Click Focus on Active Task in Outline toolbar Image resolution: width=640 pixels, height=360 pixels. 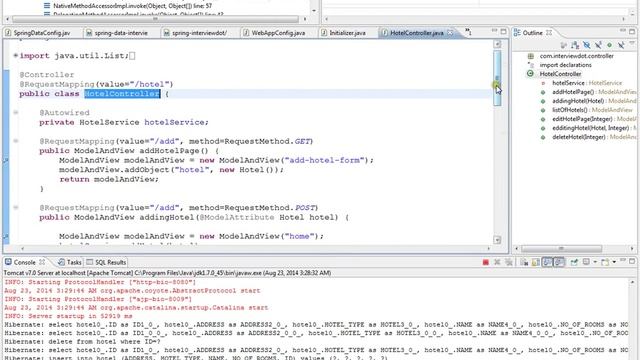click(x=564, y=45)
